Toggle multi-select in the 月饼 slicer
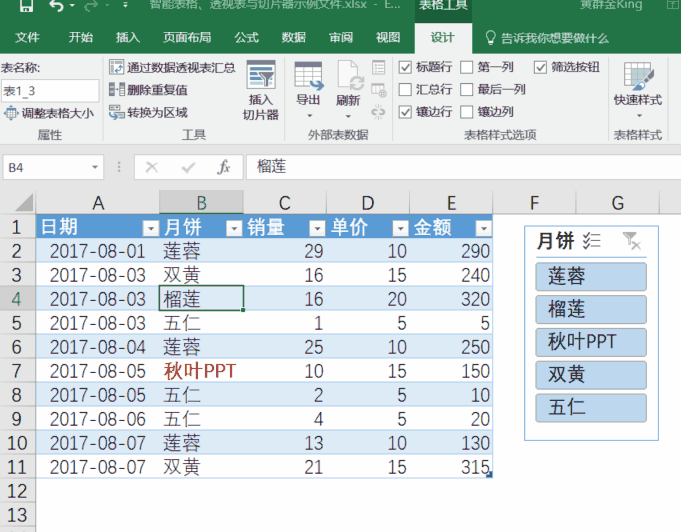This screenshot has width=681, height=532. [x=591, y=240]
